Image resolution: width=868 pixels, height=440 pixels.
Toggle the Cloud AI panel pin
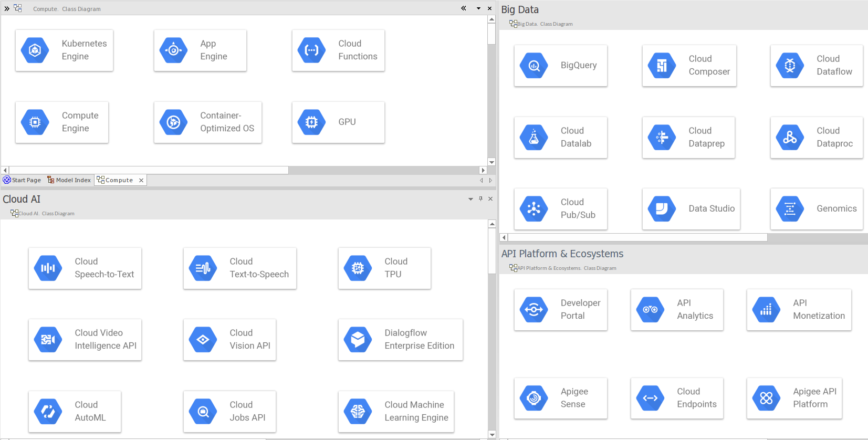coord(480,198)
